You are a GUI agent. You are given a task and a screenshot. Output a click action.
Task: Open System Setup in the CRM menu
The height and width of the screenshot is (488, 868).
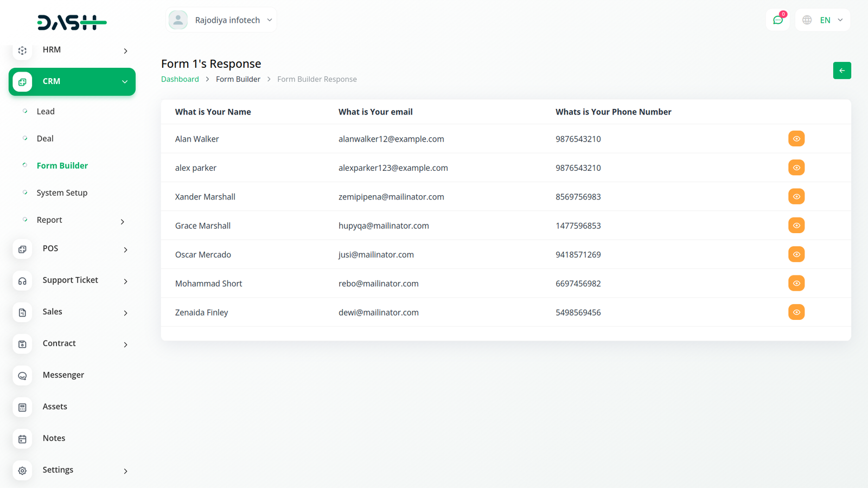pyautogui.click(x=62, y=193)
